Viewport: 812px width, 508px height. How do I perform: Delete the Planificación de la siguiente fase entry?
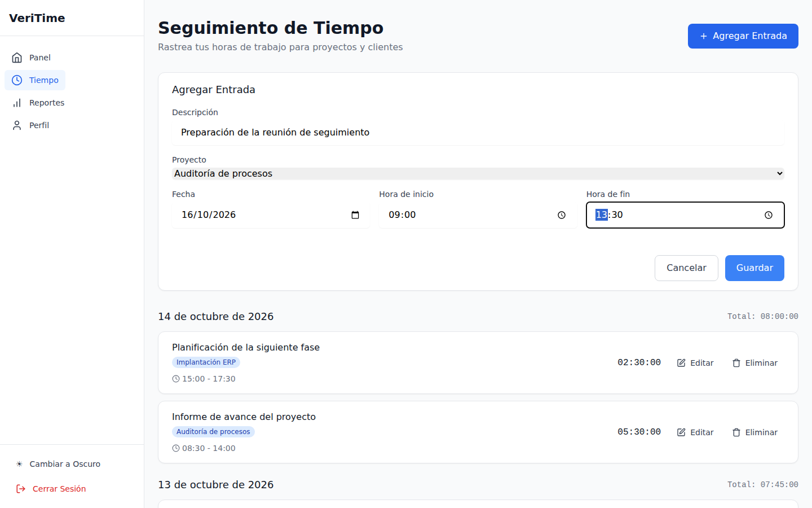click(755, 363)
